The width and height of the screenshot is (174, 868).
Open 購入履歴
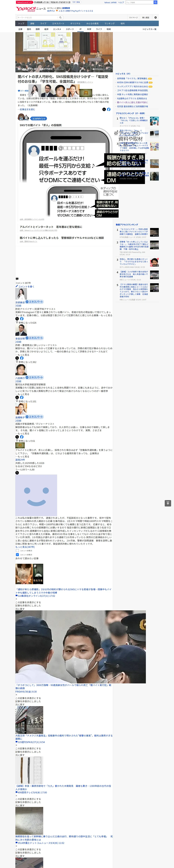pyautogui.click(x=146, y=18)
